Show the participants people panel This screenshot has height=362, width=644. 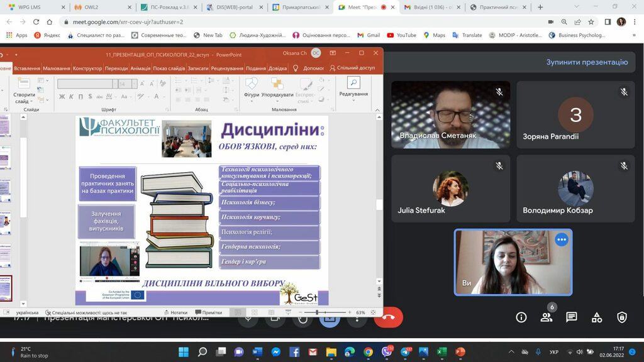pos(546,317)
